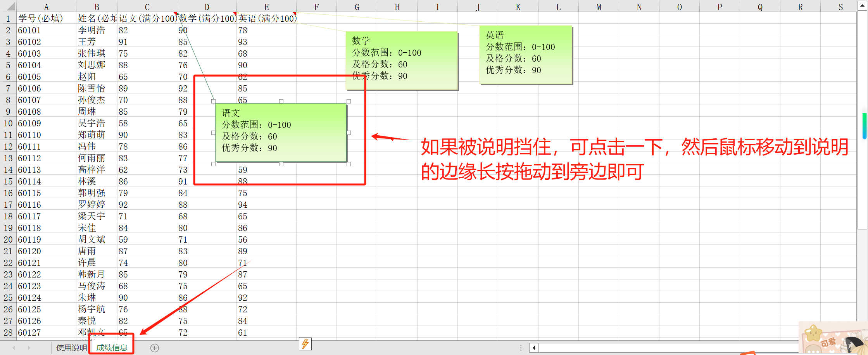This screenshot has height=355, width=868.
Task: Click the next sheet navigation arrow
Action: point(29,348)
